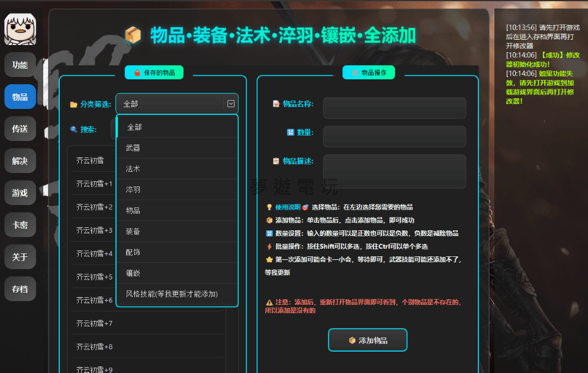Click the 保存的物品 panel header button

tap(154, 72)
